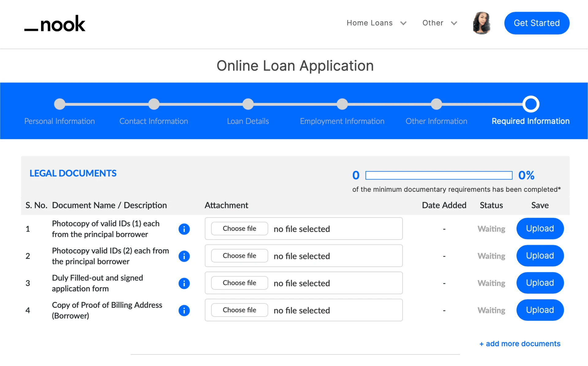Click the info icon for document 2
The height and width of the screenshot is (366, 588).
pyautogui.click(x=185, y=255)
